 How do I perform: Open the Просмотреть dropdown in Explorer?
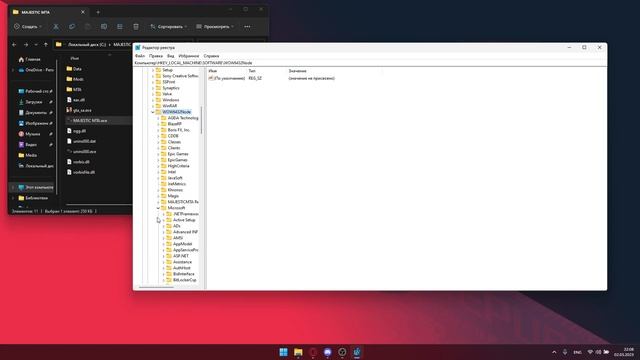tap(215, 27)
